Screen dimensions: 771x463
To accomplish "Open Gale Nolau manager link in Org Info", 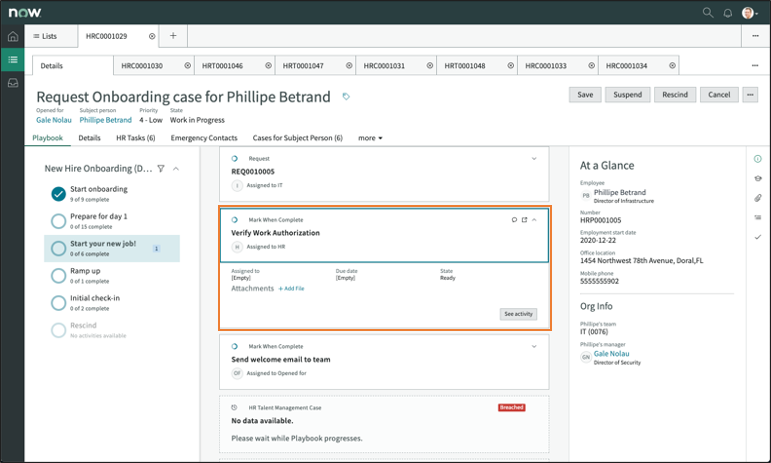I will [x=611, y=353].
